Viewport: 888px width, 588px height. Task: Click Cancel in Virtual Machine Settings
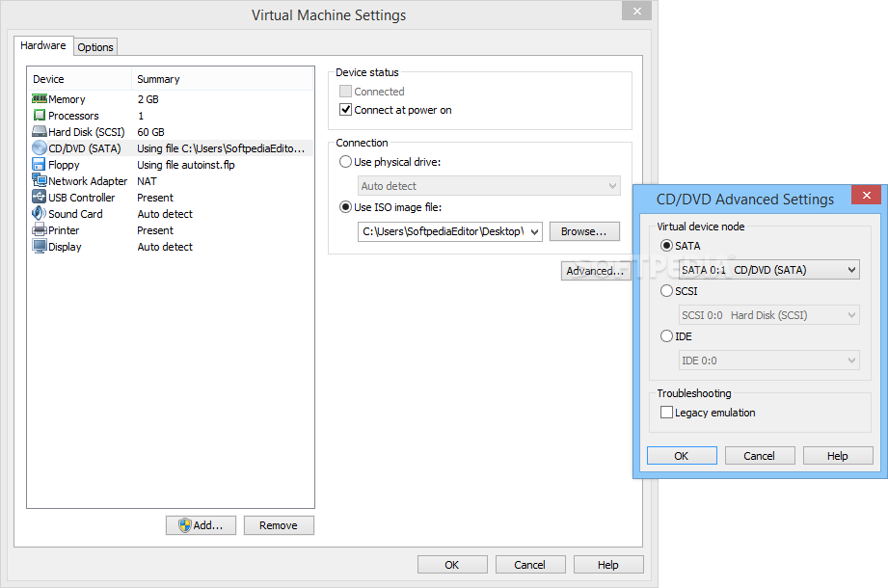(530, 565)
